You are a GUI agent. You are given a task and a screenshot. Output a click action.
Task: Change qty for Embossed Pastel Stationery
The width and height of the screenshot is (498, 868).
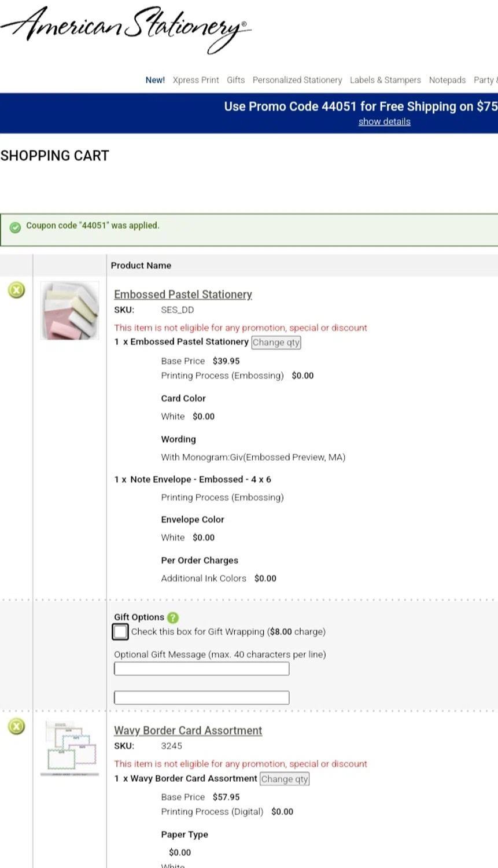pyautogui.click(x=276, y=343)
